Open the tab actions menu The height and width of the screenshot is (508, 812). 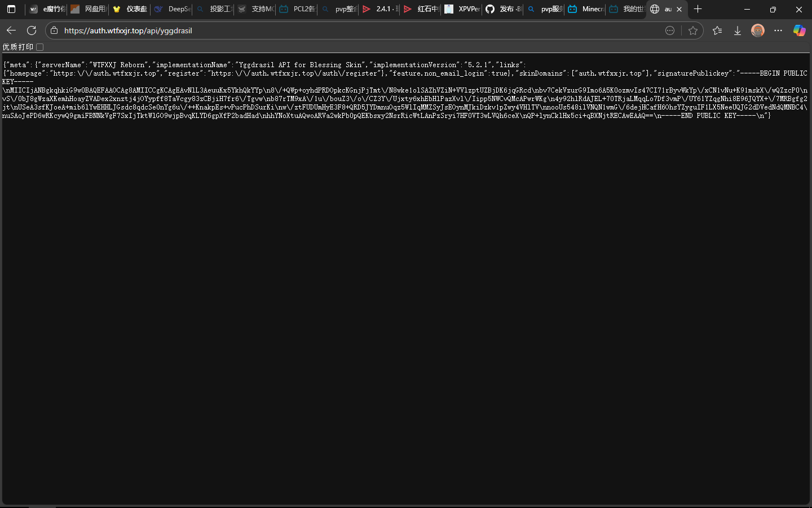tap(11, 9)
